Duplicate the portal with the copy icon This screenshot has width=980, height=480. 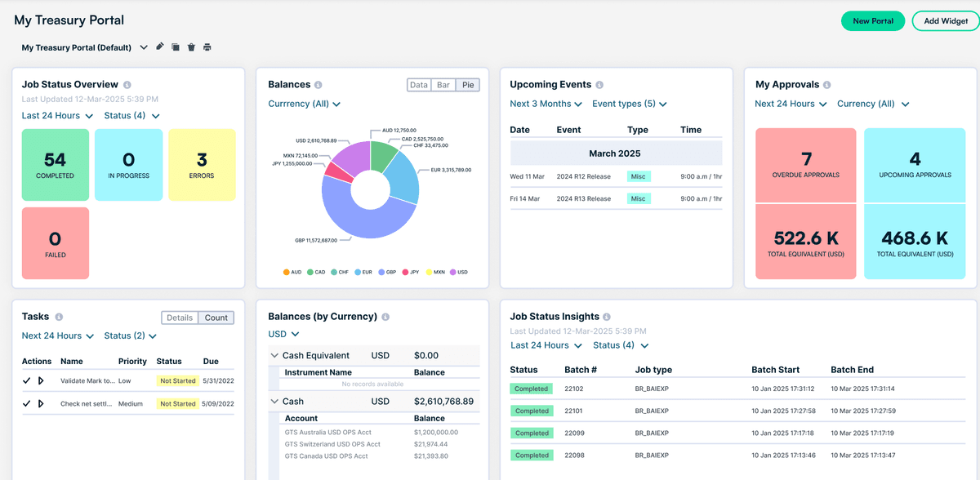pyautogui.click(x=175, y=47)
